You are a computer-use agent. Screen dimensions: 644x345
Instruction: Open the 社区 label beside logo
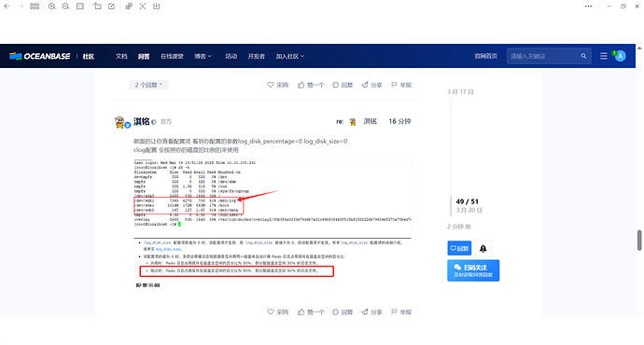(89, 56)
